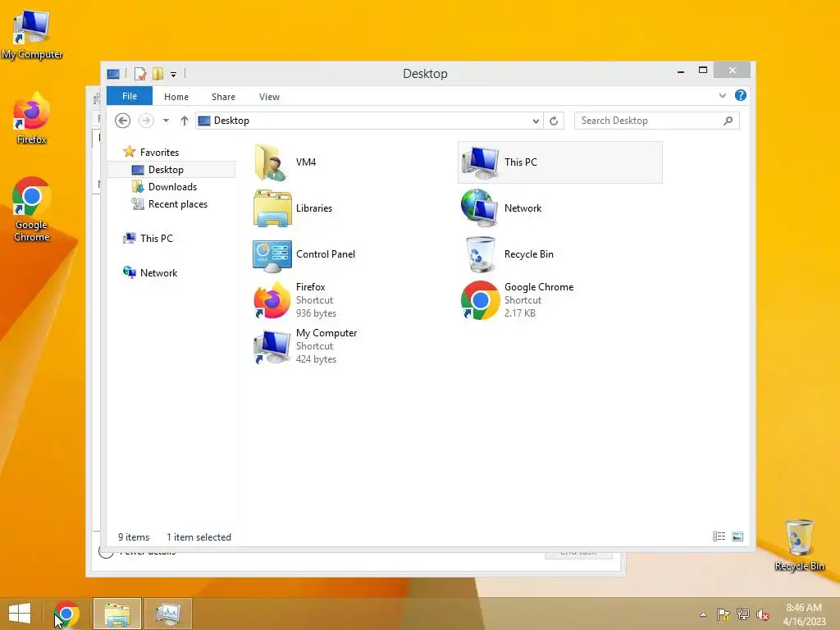Open the File menu tab

pyautogui.click(x=130, y=96)
